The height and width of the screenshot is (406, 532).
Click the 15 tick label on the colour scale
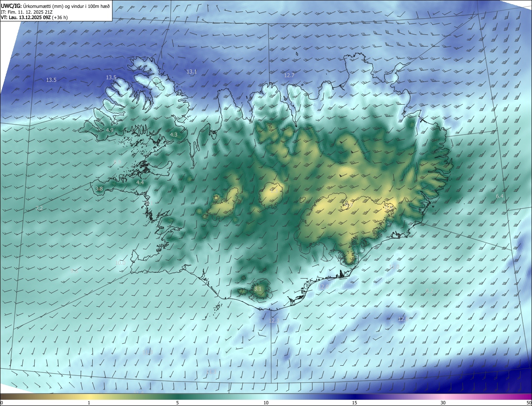pyautogui.click(x=355, y=403)
